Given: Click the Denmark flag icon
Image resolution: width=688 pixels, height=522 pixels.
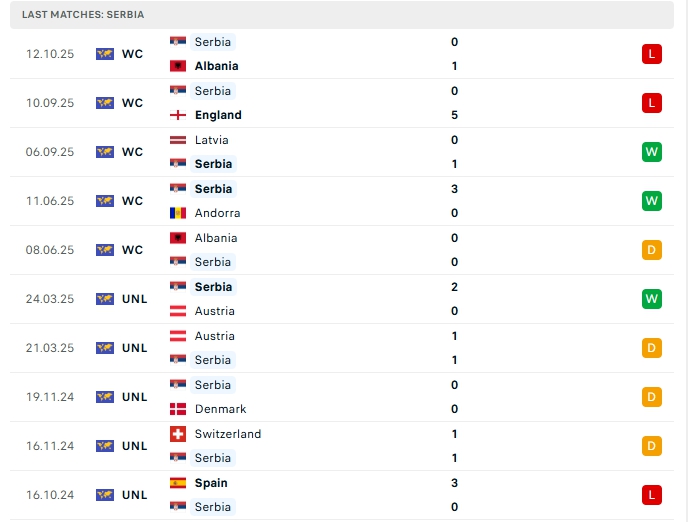Looking at the screenshot, I should pyautogui.click(x=178, y=409).
